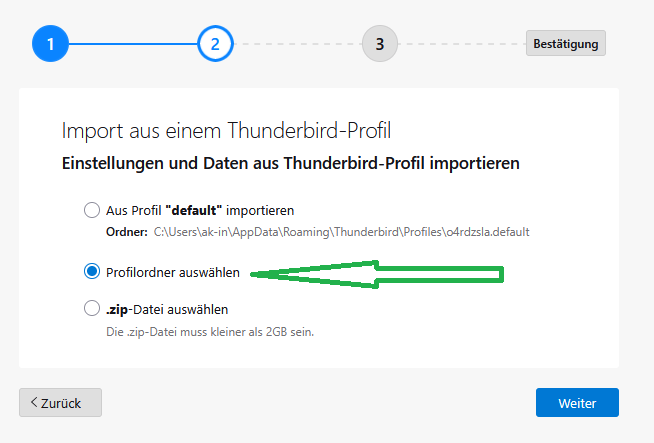Click subtitle 'Einstellungen und Daten aus Thunderbird-Profil importieren'

(291, 163)
